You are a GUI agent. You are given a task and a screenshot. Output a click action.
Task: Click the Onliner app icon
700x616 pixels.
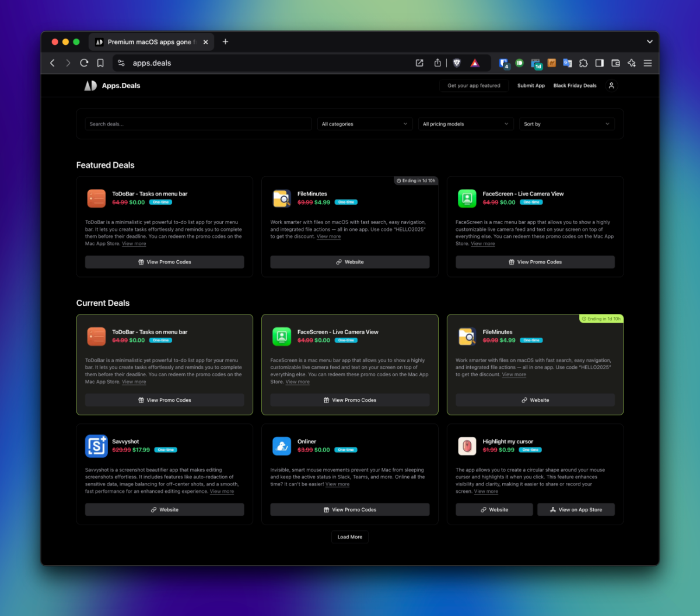tap(282, 446)
